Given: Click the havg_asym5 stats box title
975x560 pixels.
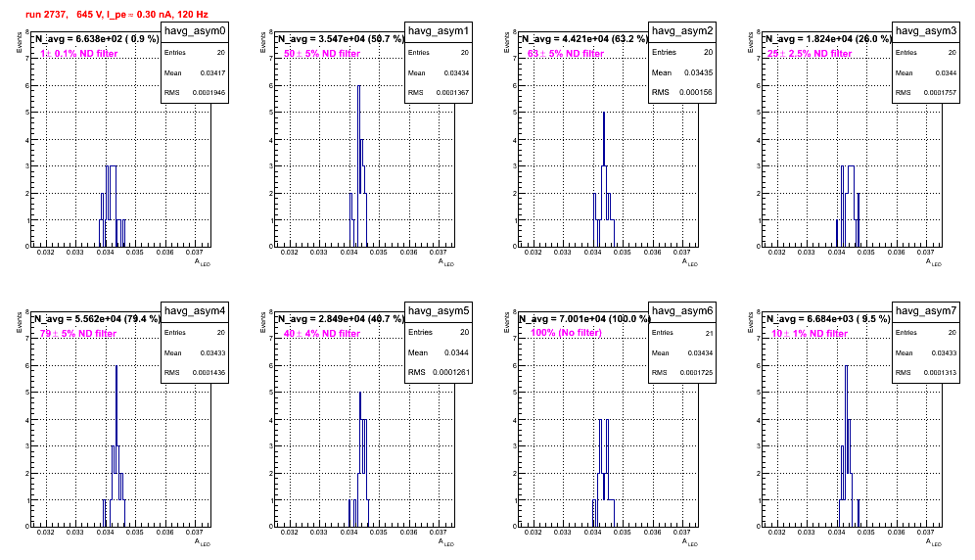Looking at the screenshot, I should 439,311.
